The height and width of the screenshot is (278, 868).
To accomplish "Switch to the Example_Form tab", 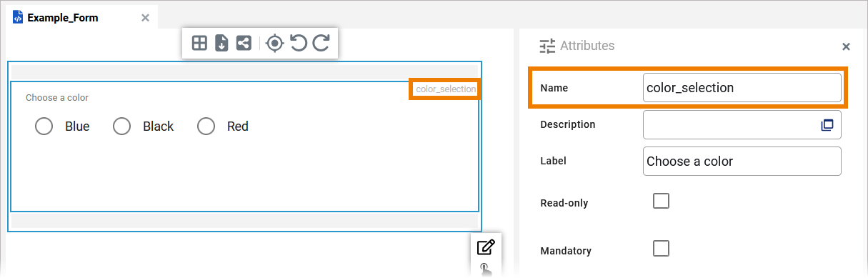I will coord(63,18).
